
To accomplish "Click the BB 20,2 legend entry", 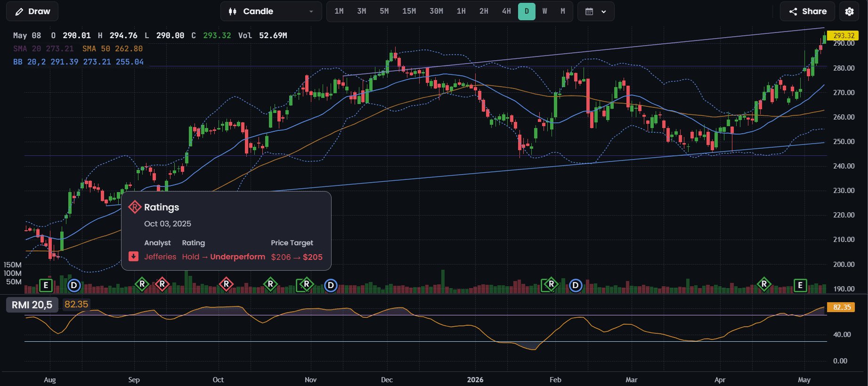I will (79, 62).
